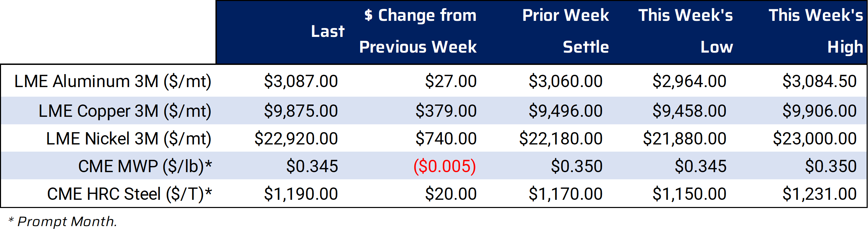
Task: Select the LME Nickel 3M row label
Action: click(x=129, y=139)
